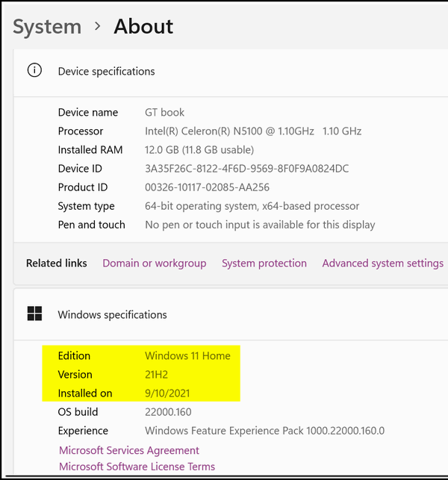Open System protection link
Image resolution: width=448 pixels, height=480 pixels.
tap(264, 264)
